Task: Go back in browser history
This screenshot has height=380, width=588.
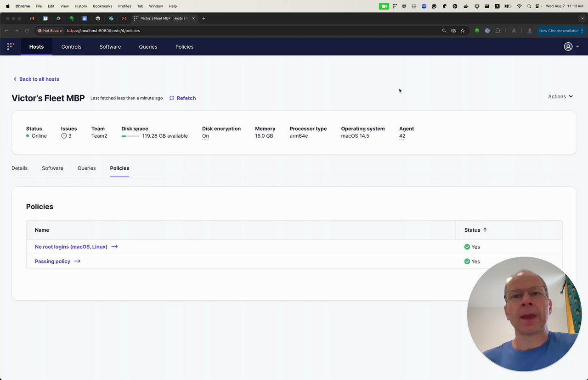Action: pos(6,31)
